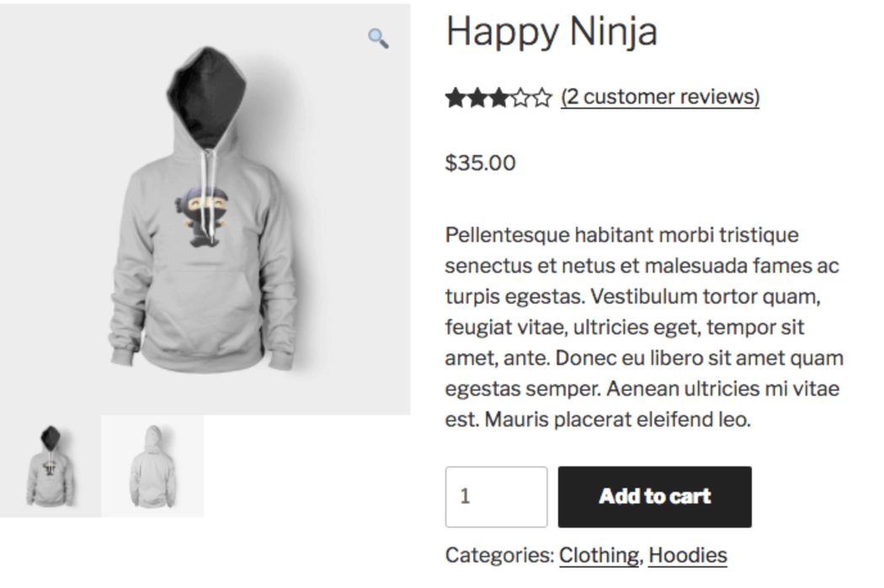Visit the Clothing category link
Viewport: 884px width, 588px height.
point(599,554)
